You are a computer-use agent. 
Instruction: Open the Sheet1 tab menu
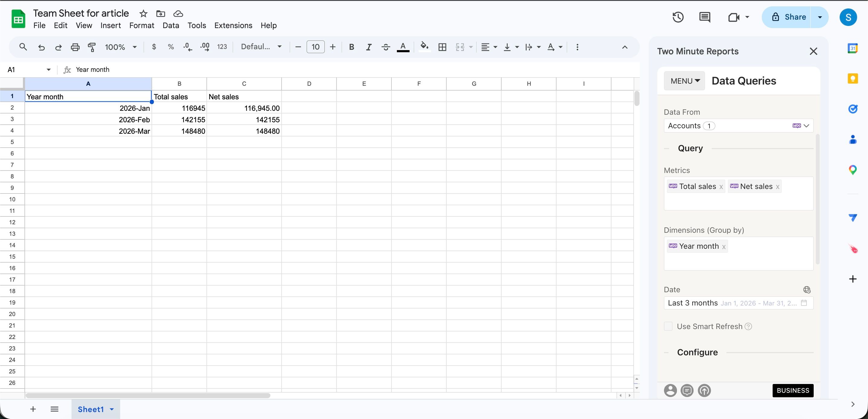click(112, 409)
